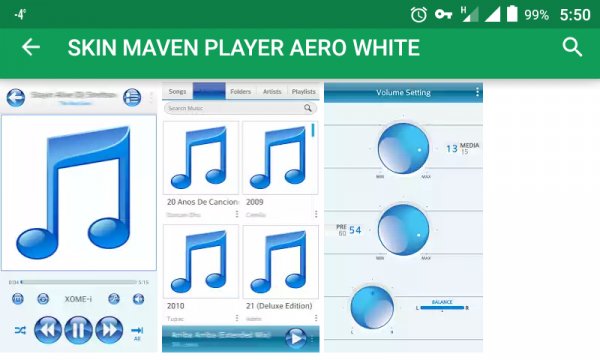Open the options menu for the 2009 album

coord(316,214)
